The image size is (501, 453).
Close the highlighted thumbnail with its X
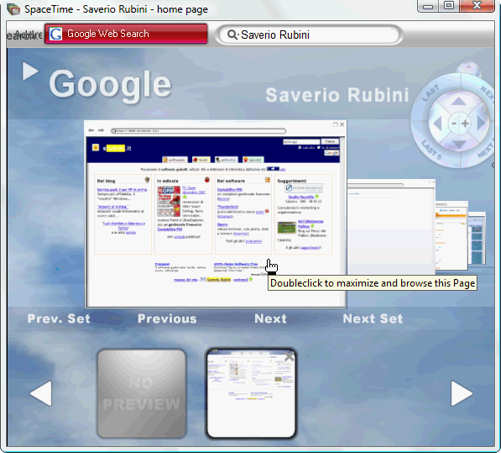click(x=289, y=357)
